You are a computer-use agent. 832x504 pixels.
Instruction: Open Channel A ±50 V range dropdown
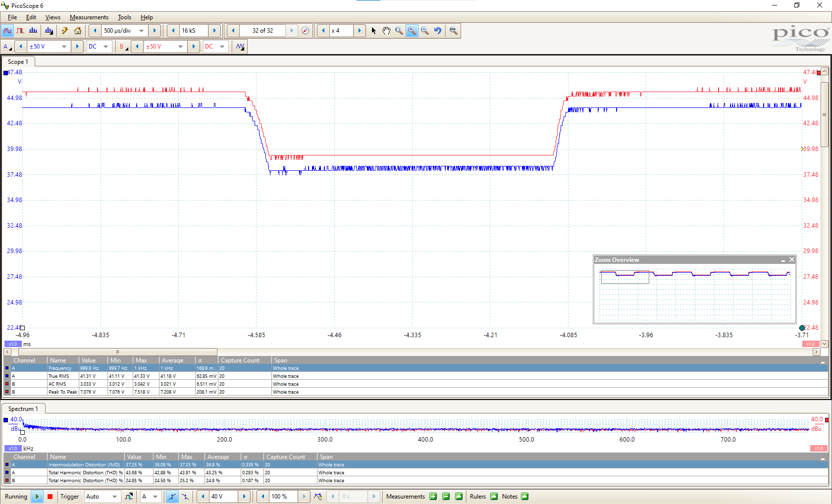click(64, 47)
